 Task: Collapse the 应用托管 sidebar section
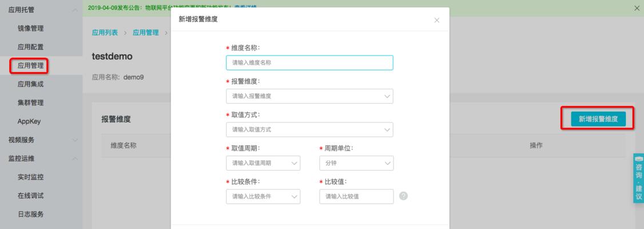tap(75, 10)
